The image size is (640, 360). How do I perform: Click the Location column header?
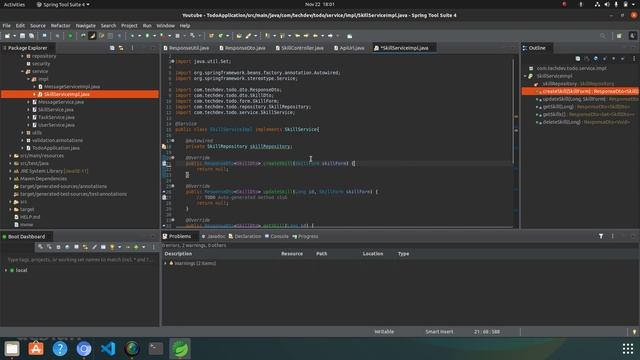point(373,253)
